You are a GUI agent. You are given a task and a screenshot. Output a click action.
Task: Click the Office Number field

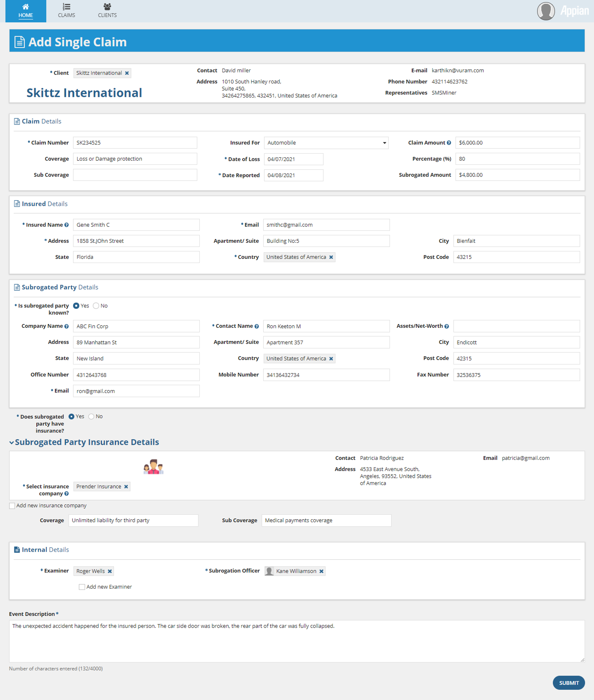[x=136, y=375]
